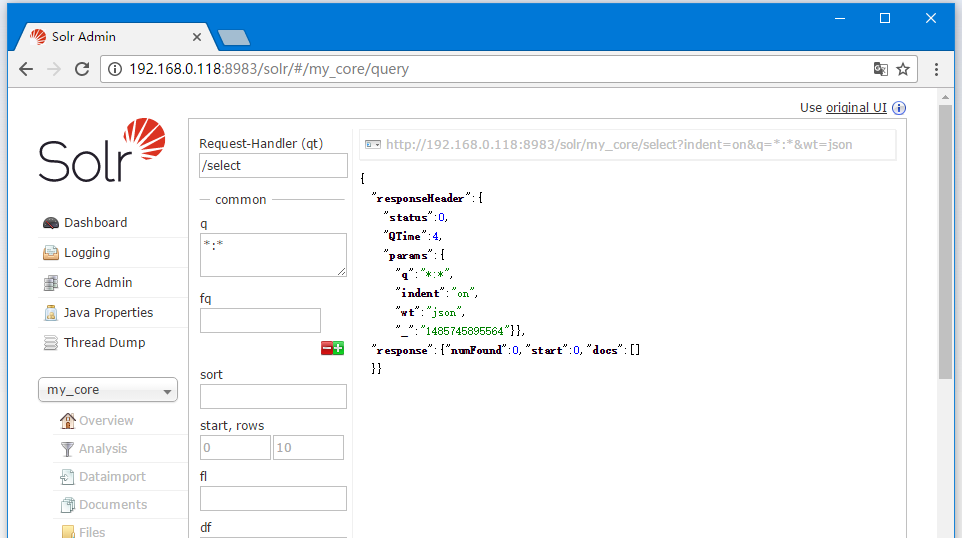Click the Solr logo

102,150
